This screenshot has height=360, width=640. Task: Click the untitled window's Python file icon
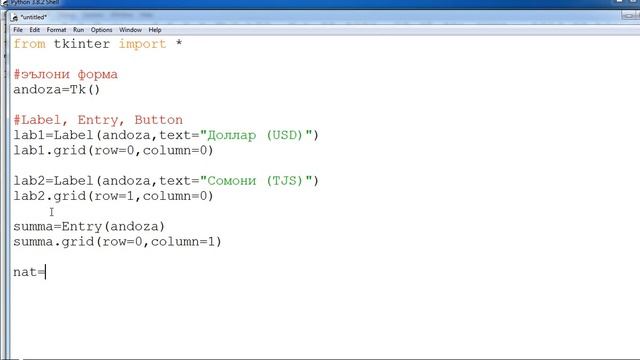pos(14,17)
